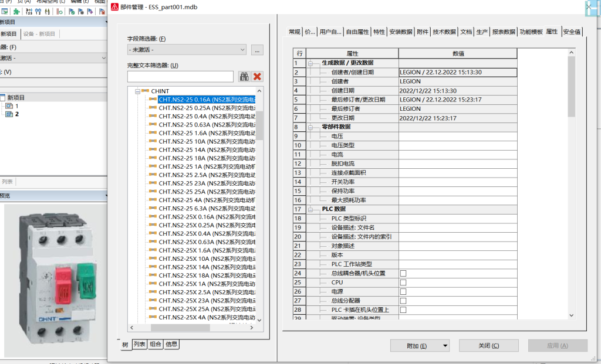Screen dimensions: 601x364
Task: Click the right arrow of tree horizontal scrollbar
Action: 251,328
